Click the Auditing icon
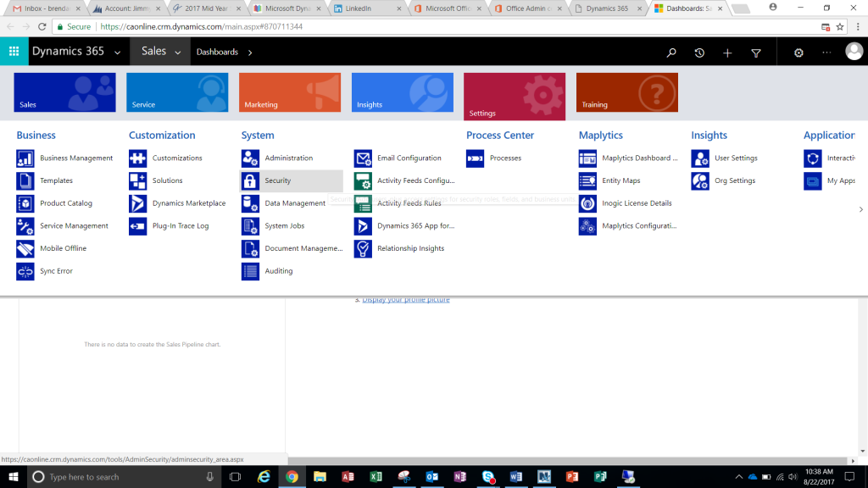Screen dimensions: 868x488 click(250, 271)
